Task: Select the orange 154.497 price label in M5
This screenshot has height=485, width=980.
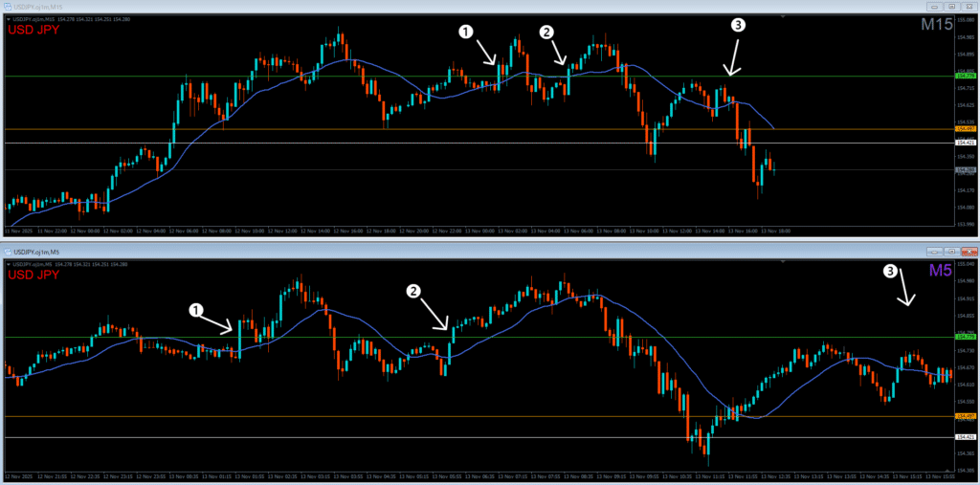Action: point(966,415)
